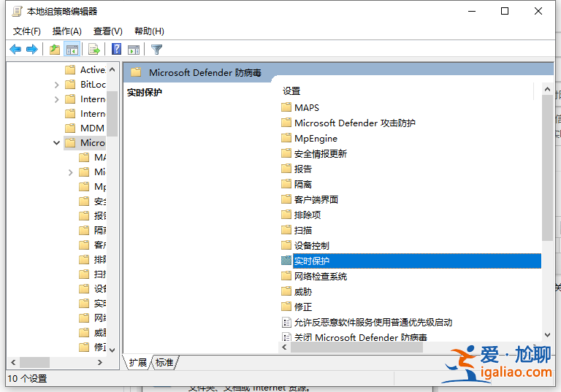Expand the Mi subfolder tree node
The height and width of the screenshot is (392, 561).
pyautogui.click(x=70, y=172)
